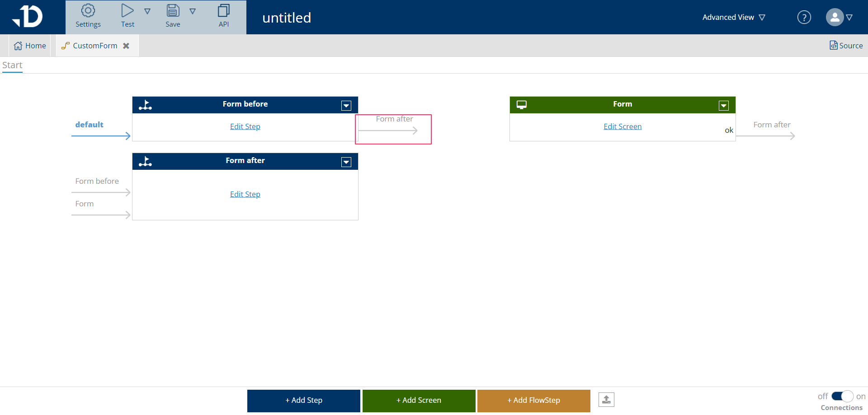Viewport: 868px width, 415px height.
Task: Add a new FlowStep
Action: tap(533, 400)
